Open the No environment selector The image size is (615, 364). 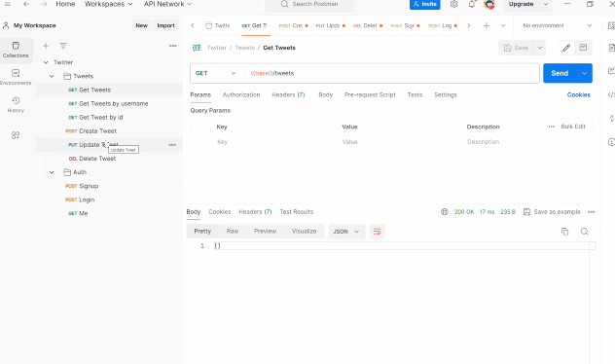pos(557,25)
